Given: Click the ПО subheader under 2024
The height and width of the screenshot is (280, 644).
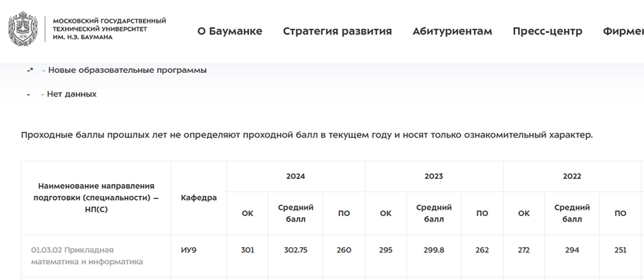Looking at the screenshot, I should (x=344, y=213).
